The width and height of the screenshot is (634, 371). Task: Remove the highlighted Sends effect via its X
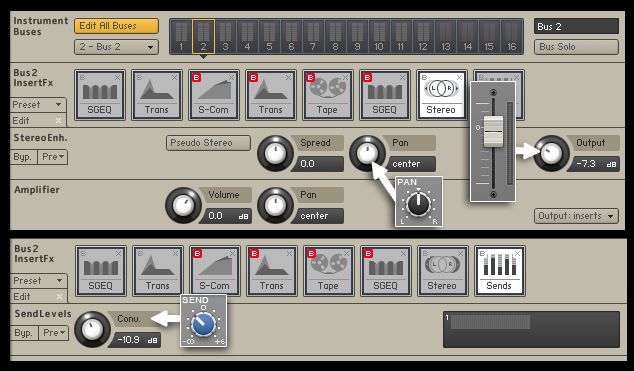[518, 253]
